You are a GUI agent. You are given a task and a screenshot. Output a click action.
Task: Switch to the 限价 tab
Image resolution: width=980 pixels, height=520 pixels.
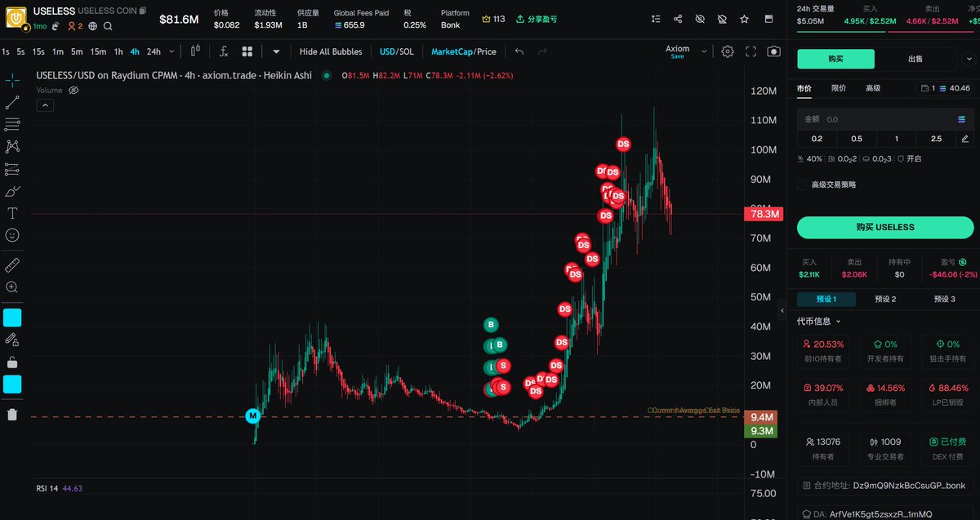point(839,88)
